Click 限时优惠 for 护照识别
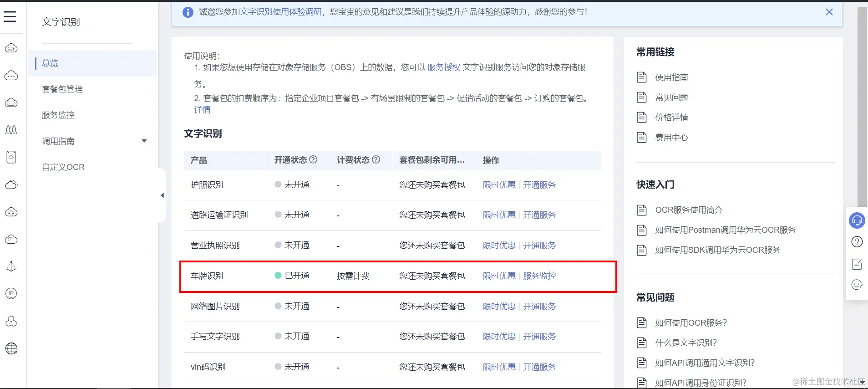This screenshot has width=868, height=389. point(499,185)
